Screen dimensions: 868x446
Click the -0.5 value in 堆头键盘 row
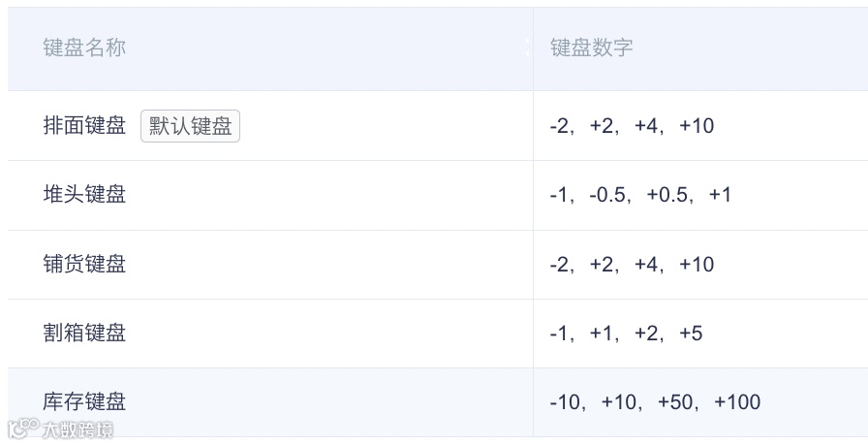coord(609,195)
